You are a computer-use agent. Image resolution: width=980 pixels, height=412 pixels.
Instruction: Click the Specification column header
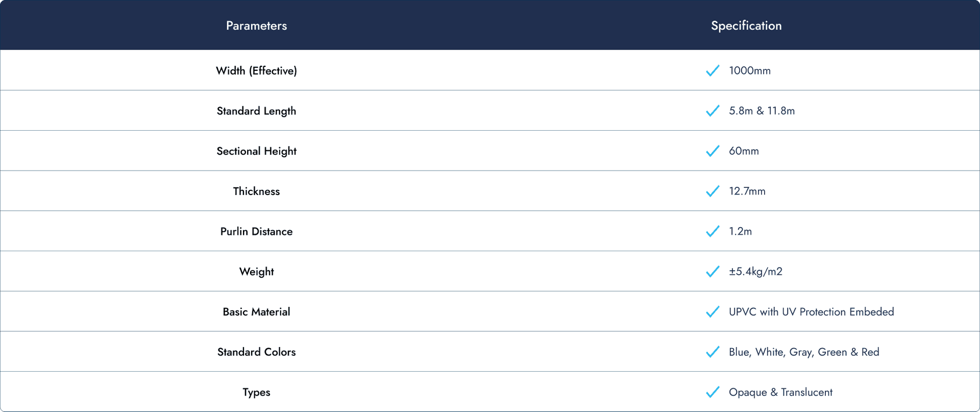click(x=746, y=26)
